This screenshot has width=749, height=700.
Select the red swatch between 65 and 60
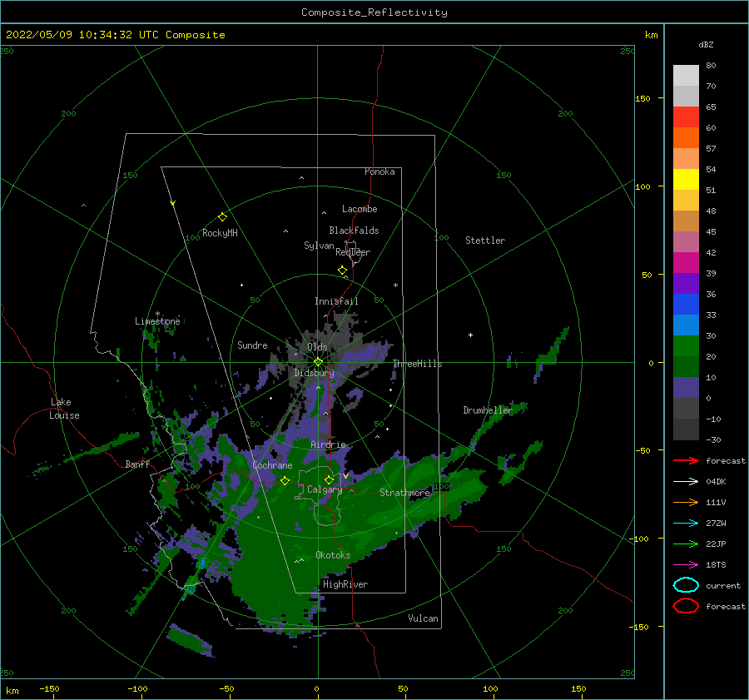[x=686, y=117]
